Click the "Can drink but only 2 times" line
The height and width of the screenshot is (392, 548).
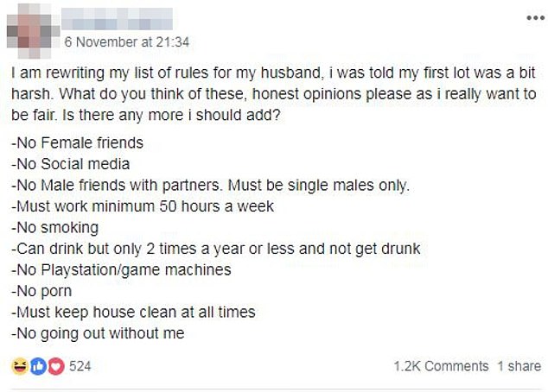point(215,249)
